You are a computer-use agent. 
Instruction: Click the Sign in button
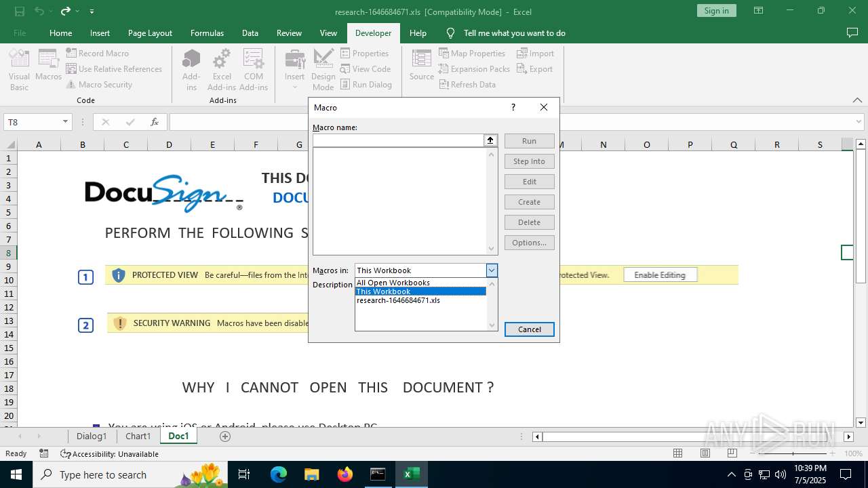tap(716, 10)
